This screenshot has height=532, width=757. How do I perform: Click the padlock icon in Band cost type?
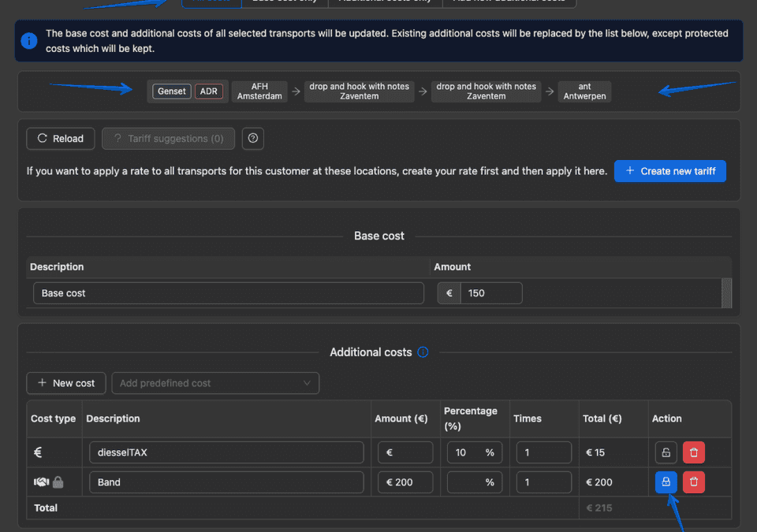(x=58, y=482)
